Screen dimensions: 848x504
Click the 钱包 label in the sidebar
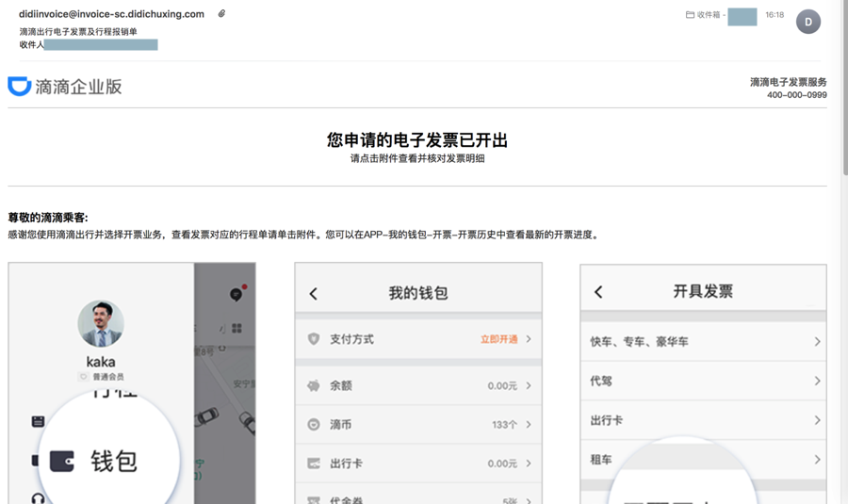click(x=114, y=462)
